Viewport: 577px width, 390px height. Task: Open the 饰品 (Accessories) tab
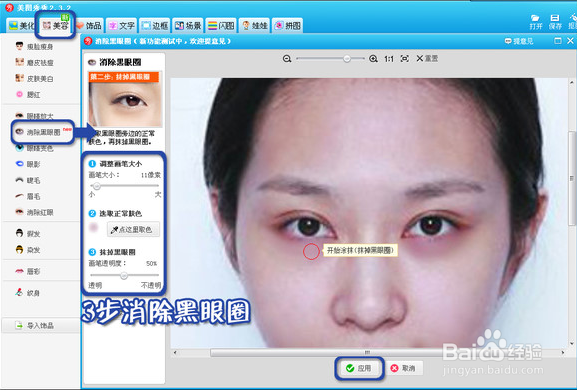88,25
